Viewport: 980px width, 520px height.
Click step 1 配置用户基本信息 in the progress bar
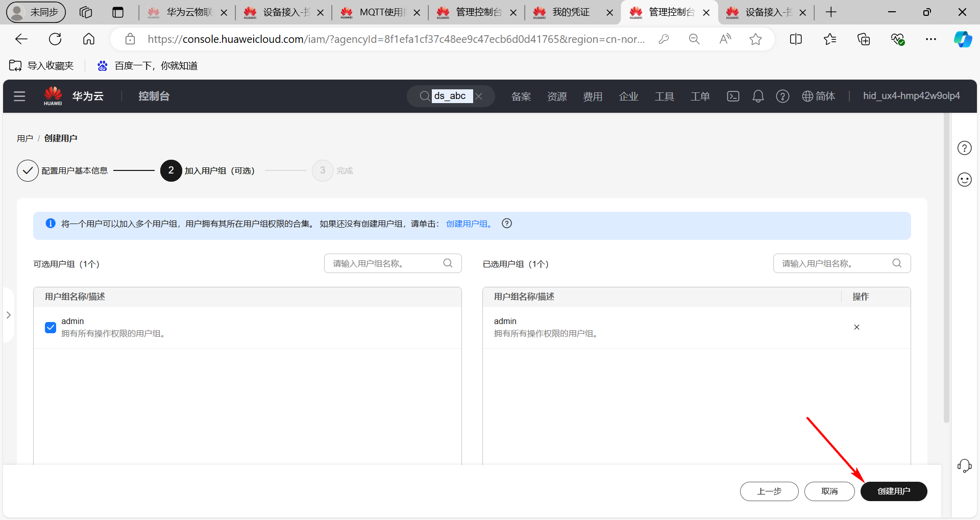[75, 170]
